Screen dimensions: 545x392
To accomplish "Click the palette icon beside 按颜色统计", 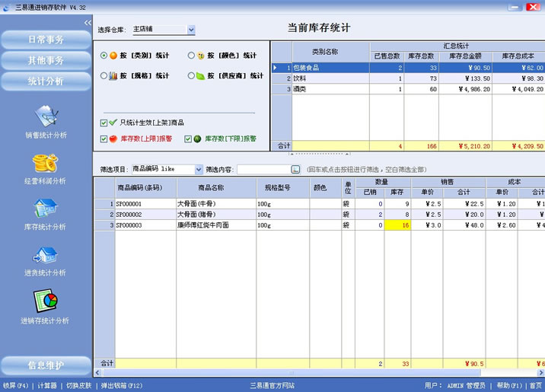I will 200,56.
